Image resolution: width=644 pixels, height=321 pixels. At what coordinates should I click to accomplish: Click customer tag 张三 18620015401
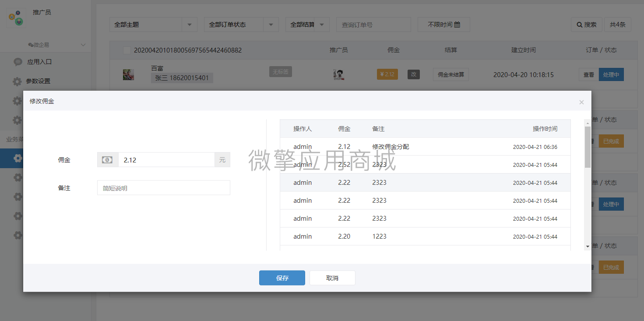point(182,78)
